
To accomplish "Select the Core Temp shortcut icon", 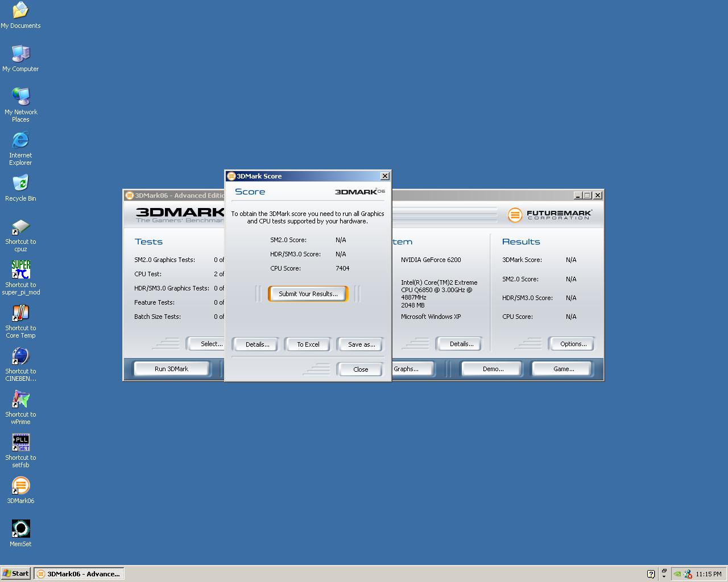I will point(20,321).
